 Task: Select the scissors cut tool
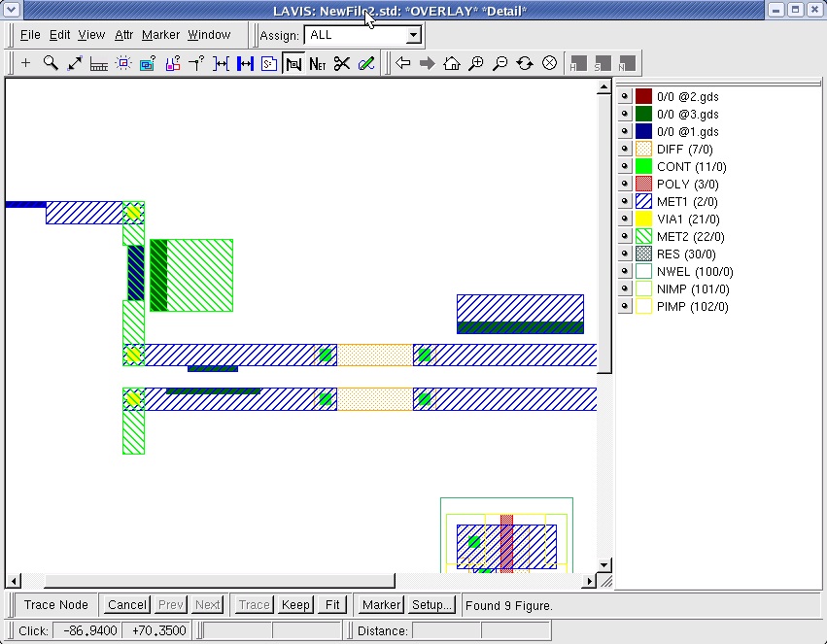tap(342, 64)
